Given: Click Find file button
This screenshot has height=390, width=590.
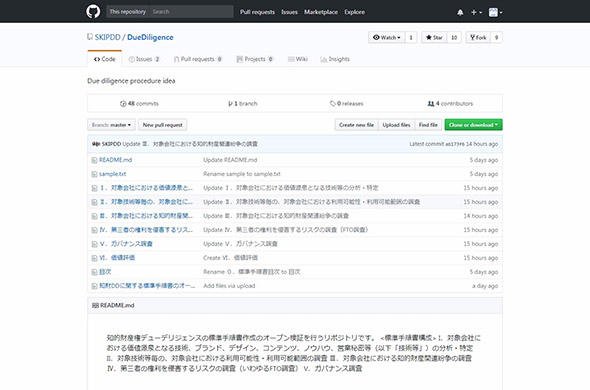Looking at the screenshot, I should tap(428, 125).
